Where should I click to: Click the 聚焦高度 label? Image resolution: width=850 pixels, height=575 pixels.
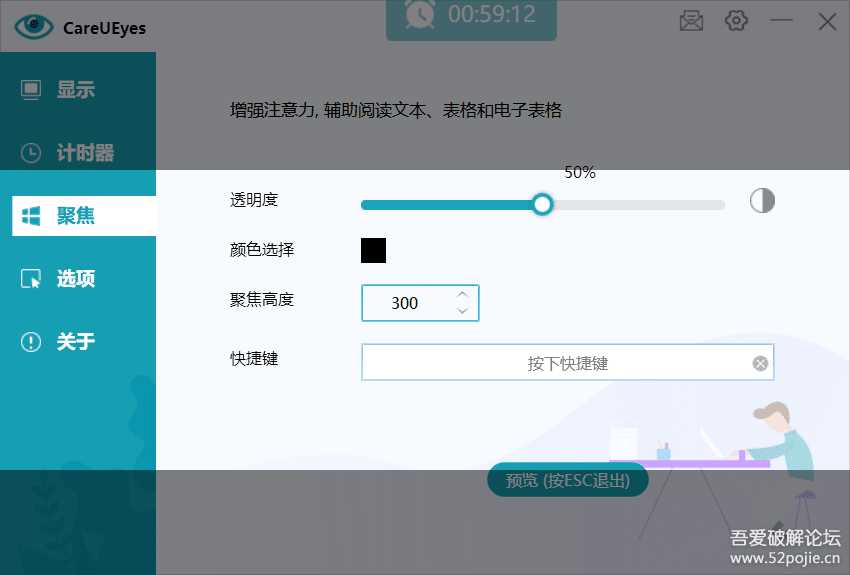(262, 300)
